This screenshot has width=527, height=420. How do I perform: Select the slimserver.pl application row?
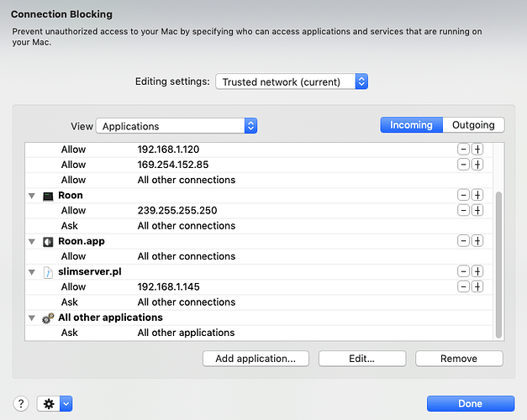pyautogui.click(x=259, y=271)
